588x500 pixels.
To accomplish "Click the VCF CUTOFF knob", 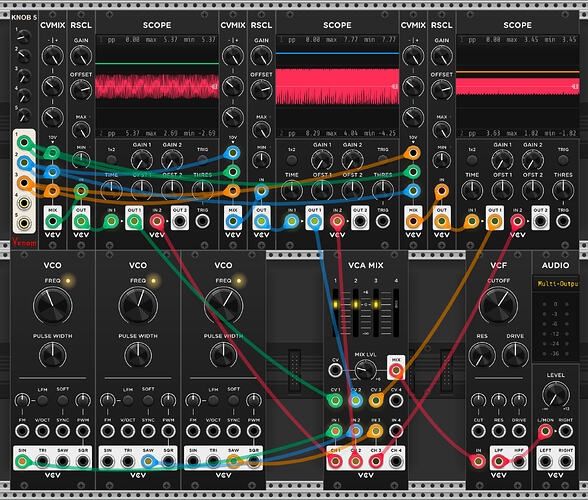I will (x=498, y=306).
